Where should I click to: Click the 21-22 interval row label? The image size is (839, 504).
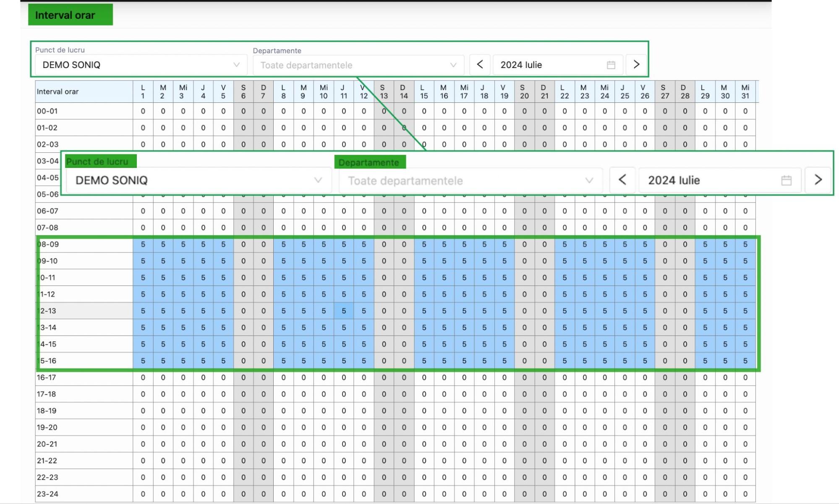point(84,461)
